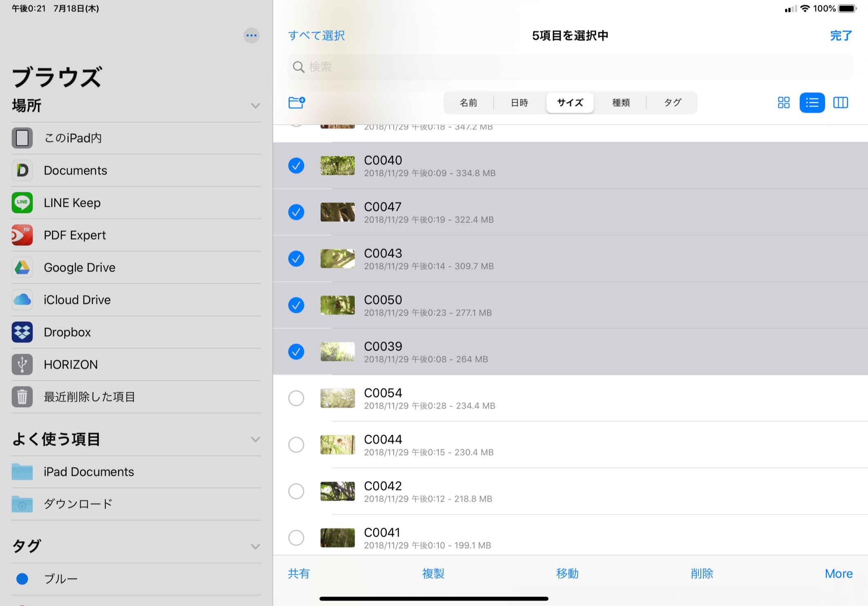Collapse the タグ tags section
Screen dimensions: 868x606
point(256,546)
